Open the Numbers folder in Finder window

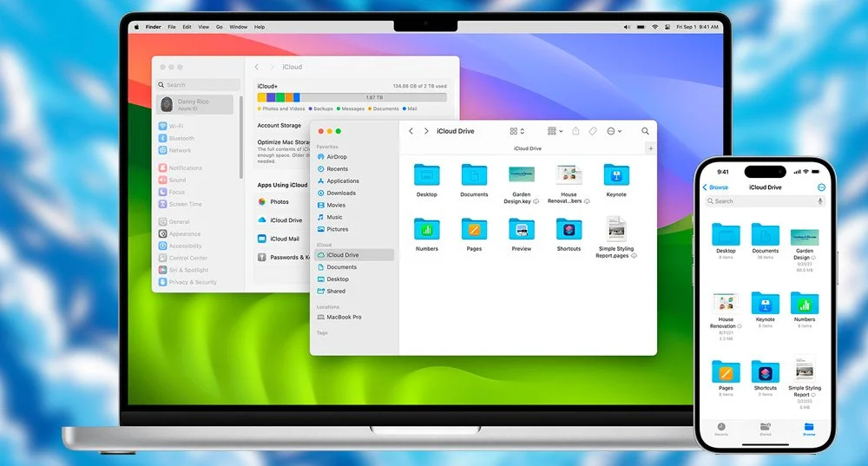coord(426,229)
